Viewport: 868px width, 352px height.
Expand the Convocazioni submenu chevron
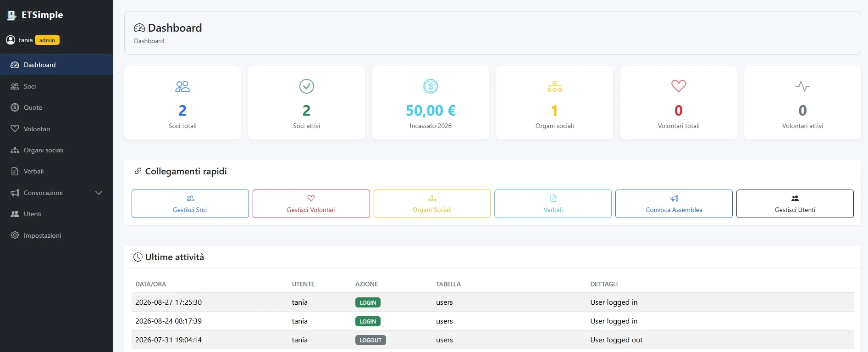99,193
